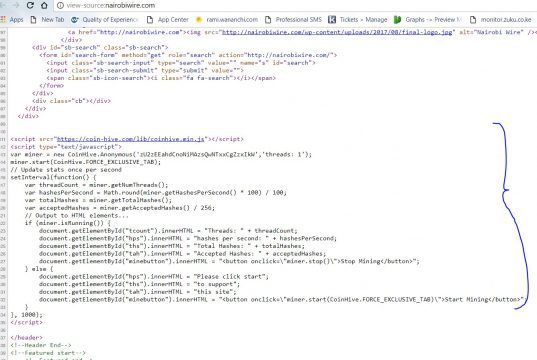Open the monitor.zuku.co.ke bookmark
The height and width of the screenshot is (360, 537).
pos(501,20)
